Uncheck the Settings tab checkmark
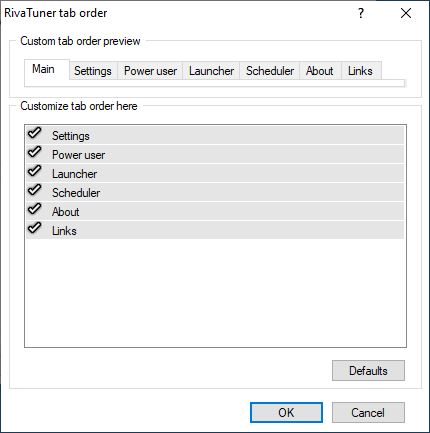 point(34,133)
